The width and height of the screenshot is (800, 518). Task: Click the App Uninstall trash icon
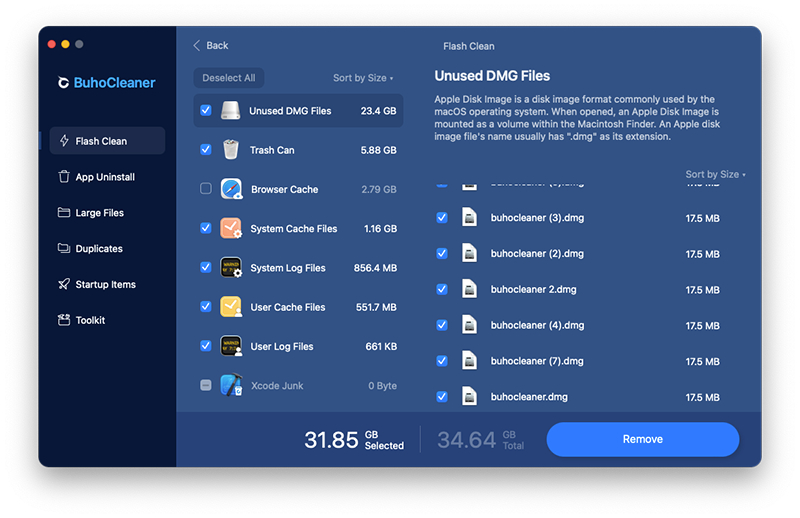point(64,177)
